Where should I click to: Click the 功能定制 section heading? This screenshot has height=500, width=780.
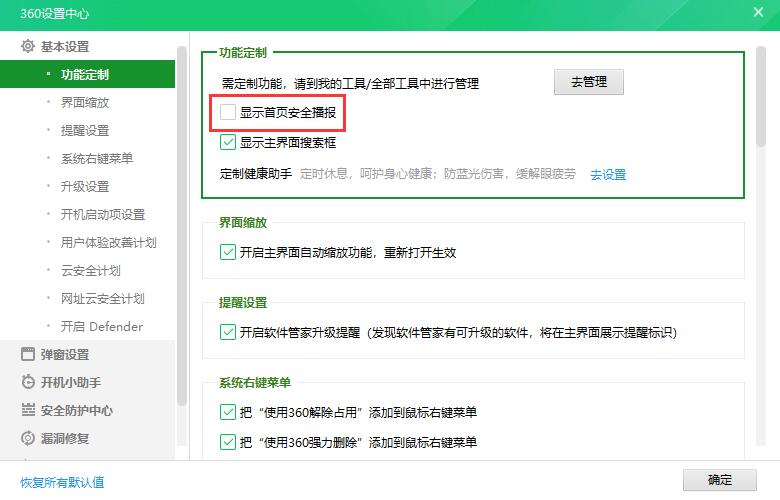click(x=243, y=52)
